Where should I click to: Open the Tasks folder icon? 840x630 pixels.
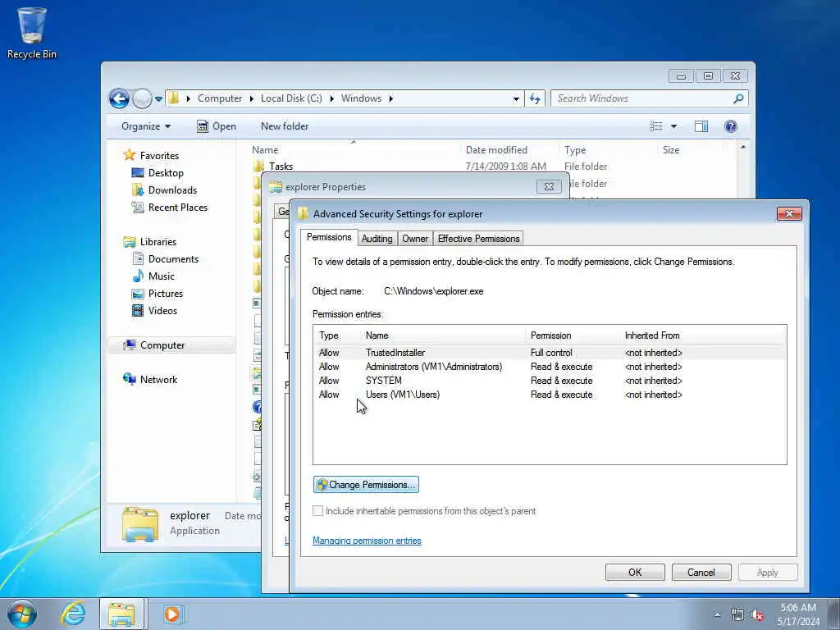[258, 166]
